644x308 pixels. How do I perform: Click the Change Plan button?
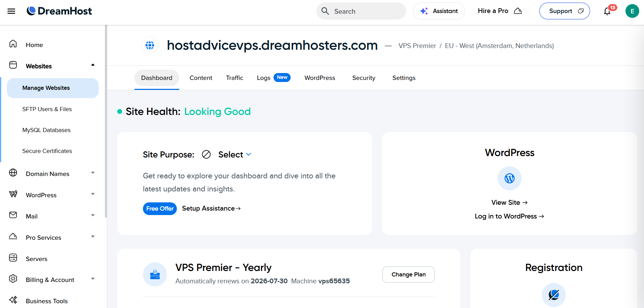pyautogui.click(x=409, y=275)
